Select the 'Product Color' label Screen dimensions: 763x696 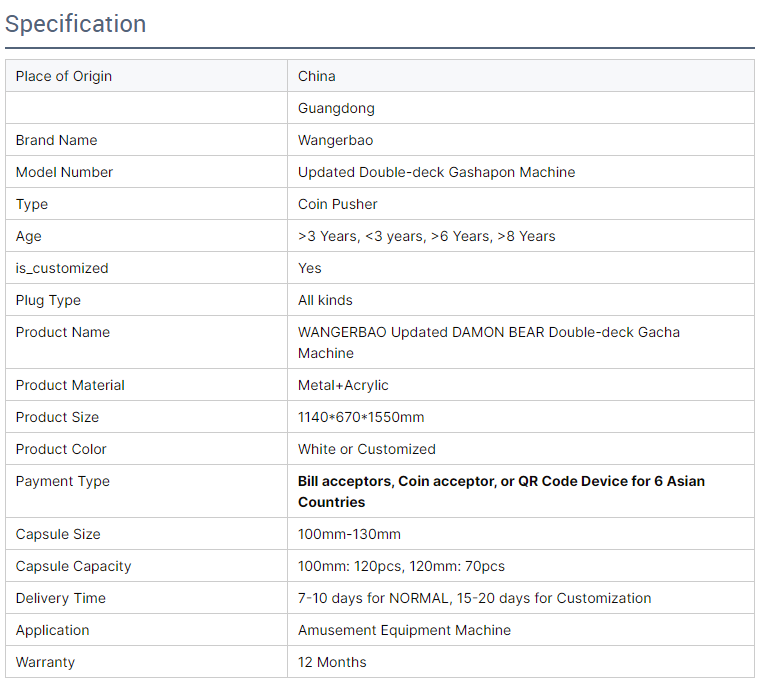click(x=61, y=449)
